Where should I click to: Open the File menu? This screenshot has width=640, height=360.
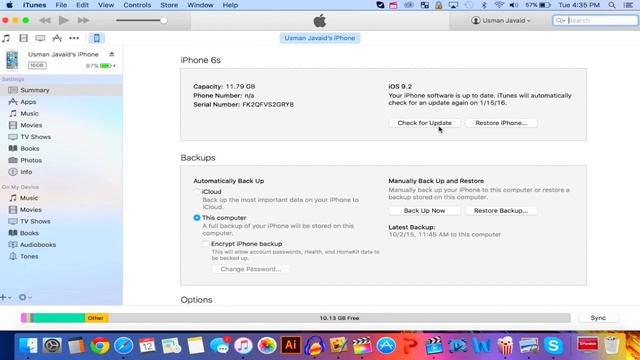point(61,5)
